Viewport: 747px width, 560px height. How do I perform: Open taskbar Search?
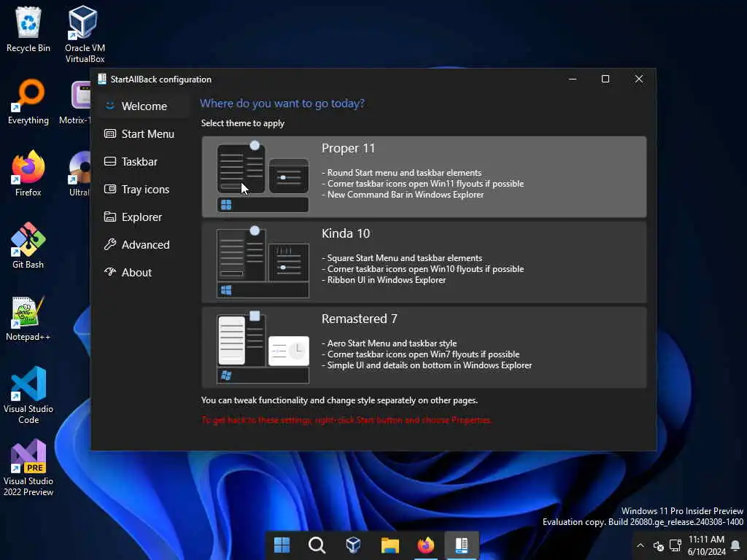pos(317,545)
